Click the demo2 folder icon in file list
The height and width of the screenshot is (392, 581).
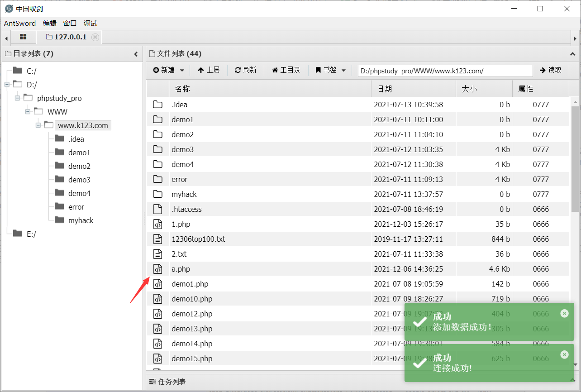[x=157, y=134]
